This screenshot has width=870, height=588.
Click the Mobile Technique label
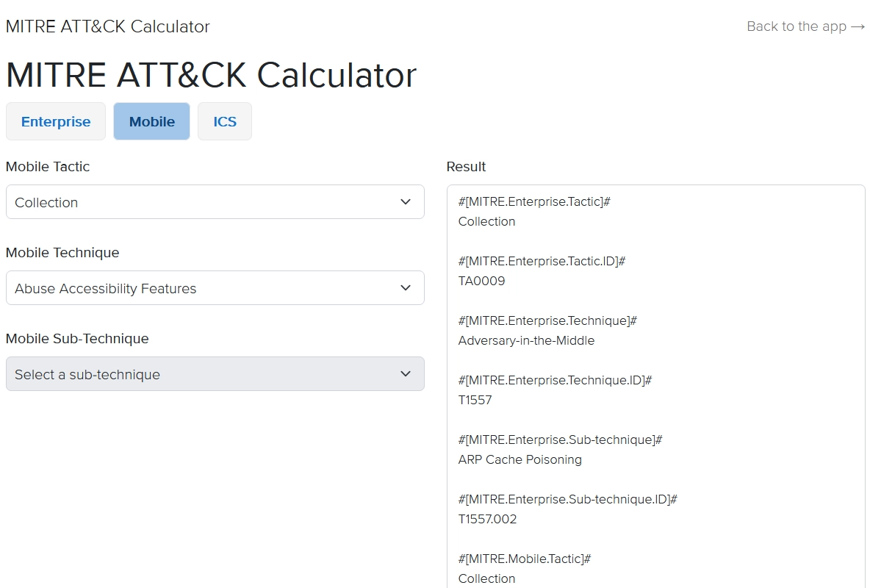(62, 253)
